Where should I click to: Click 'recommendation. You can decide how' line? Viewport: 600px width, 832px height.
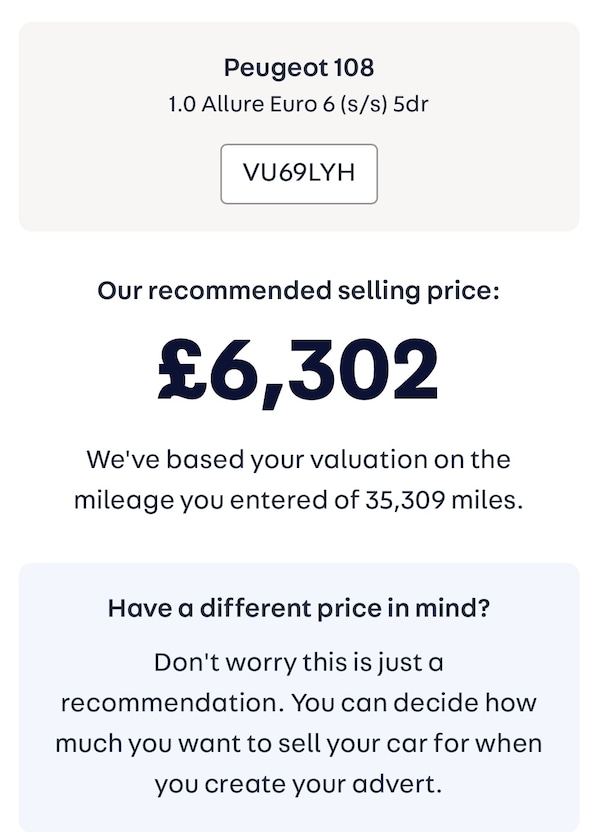299,703
